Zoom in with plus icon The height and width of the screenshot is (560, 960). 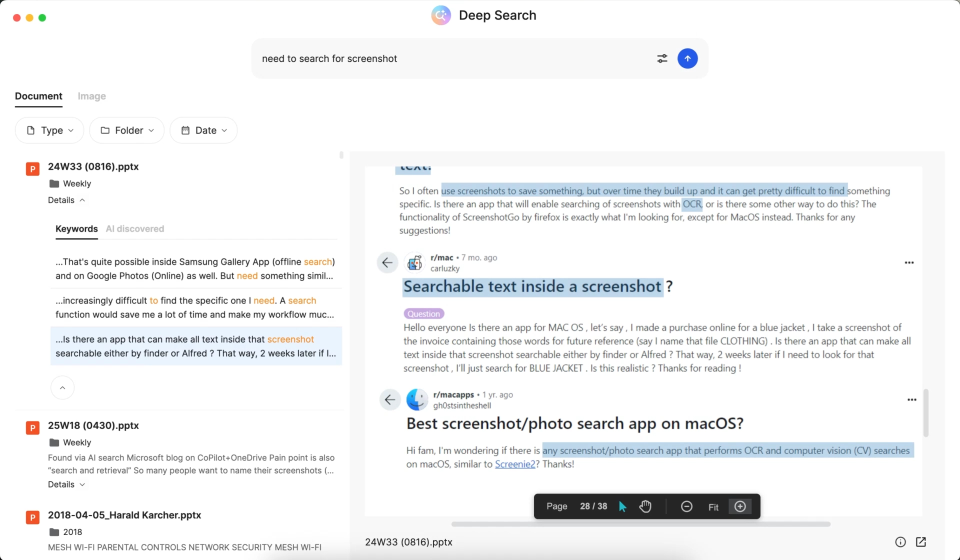[x=740, y=506]
